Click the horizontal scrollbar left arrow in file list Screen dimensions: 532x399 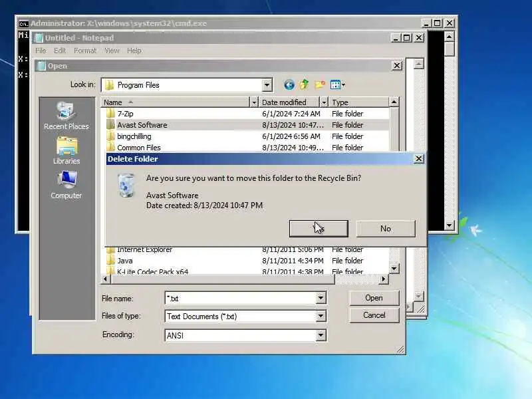105,279
